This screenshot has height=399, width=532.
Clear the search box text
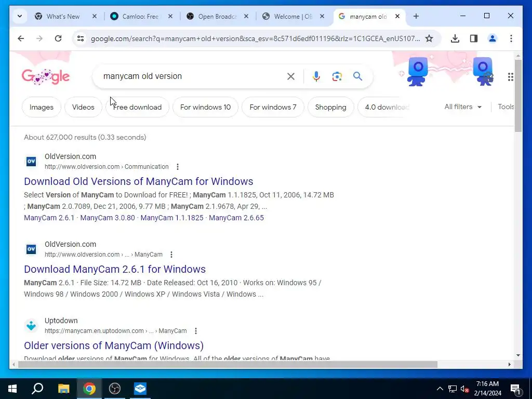click(291, 76)
